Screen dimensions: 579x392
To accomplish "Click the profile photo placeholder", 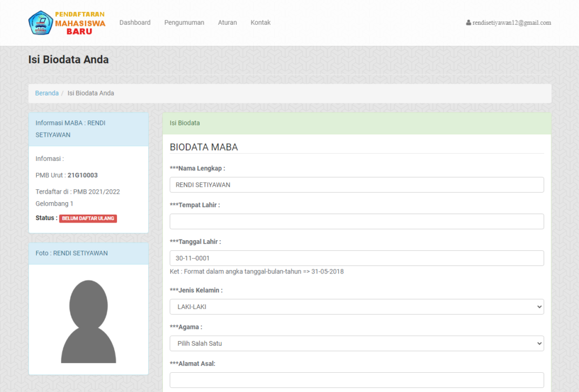I will pyautogui.click(x=89, y=321).
